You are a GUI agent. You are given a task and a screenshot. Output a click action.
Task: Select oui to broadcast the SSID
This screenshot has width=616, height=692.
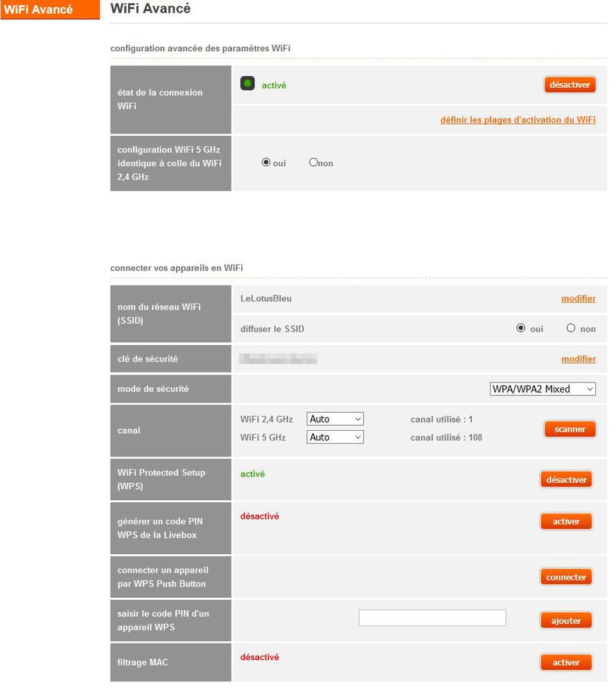click(x=520, y=328)
